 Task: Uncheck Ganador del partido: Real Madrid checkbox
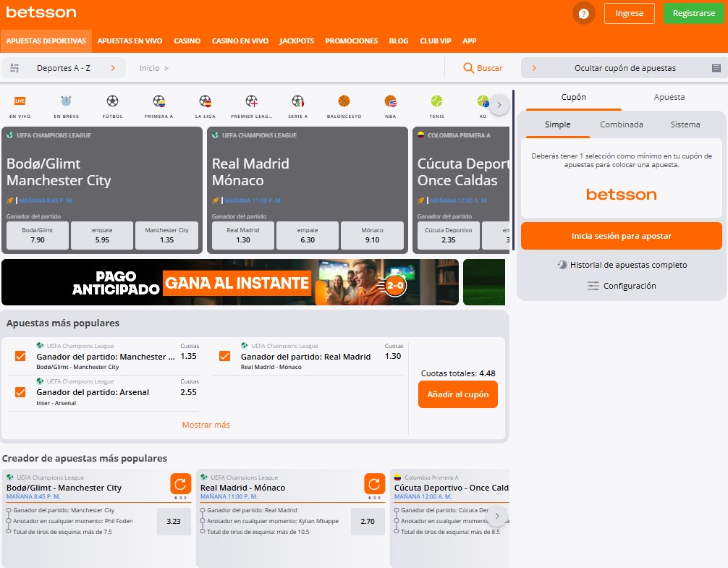tap(225, 356)
